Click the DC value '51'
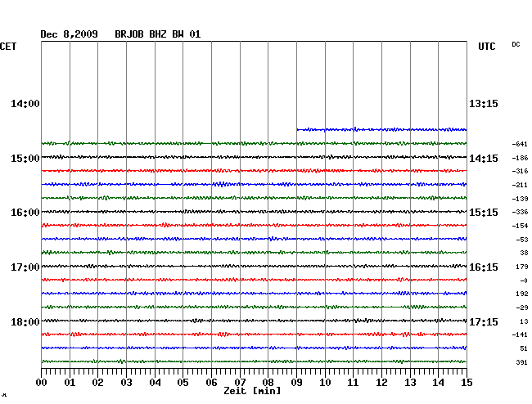Screen dimensions: 532x404 [x=524, y=348]
